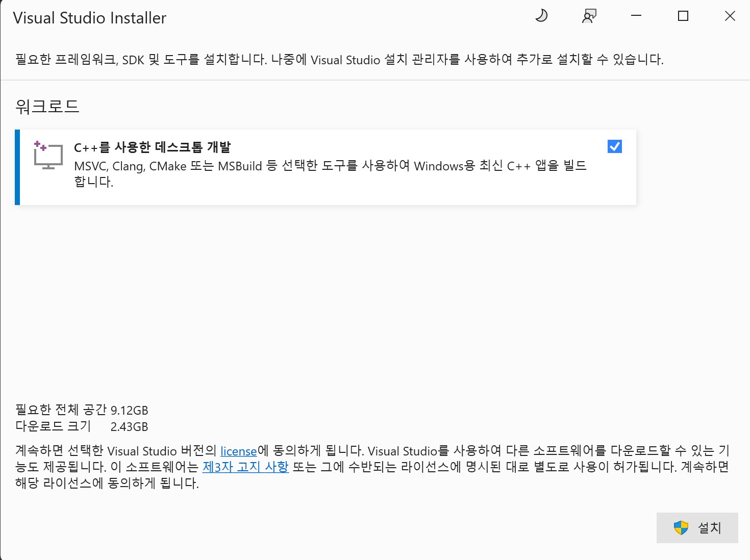This screenshot has width=750, height=560.
Task: Minimize the Visual Studio Installer window
Action: click(x=636, y=16)
